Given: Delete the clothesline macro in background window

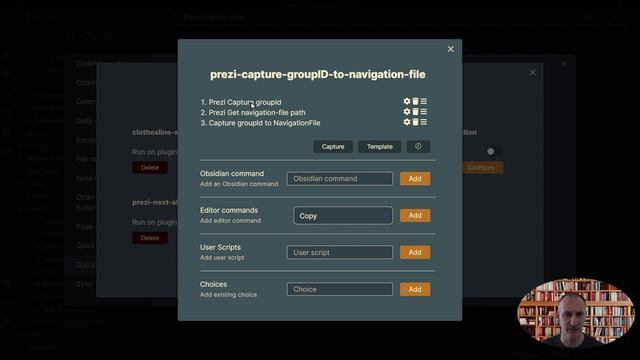Looking at the screenshot, I should pos(150,168).
